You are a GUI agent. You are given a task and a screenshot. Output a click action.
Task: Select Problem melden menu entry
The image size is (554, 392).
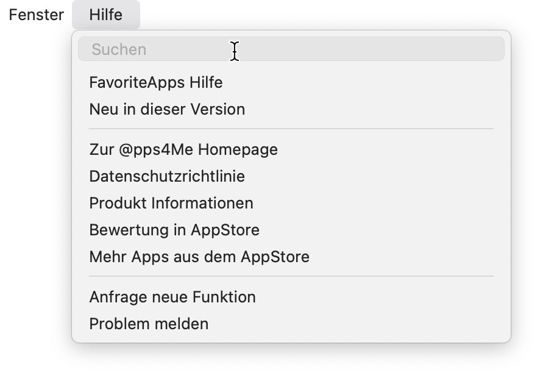tap(291, 324)
